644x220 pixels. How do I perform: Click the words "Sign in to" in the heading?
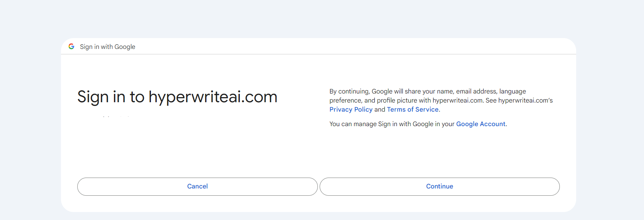(x=111, y=97)
